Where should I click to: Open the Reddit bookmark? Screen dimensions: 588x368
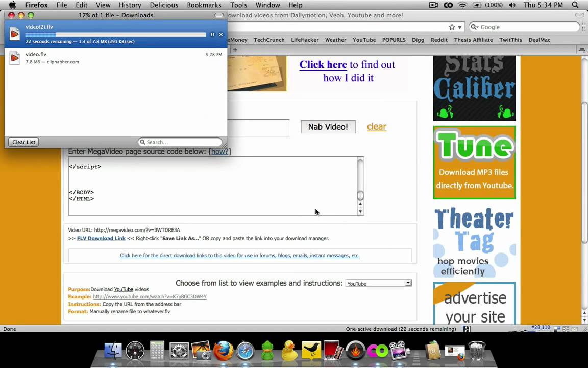click(439, 40)
